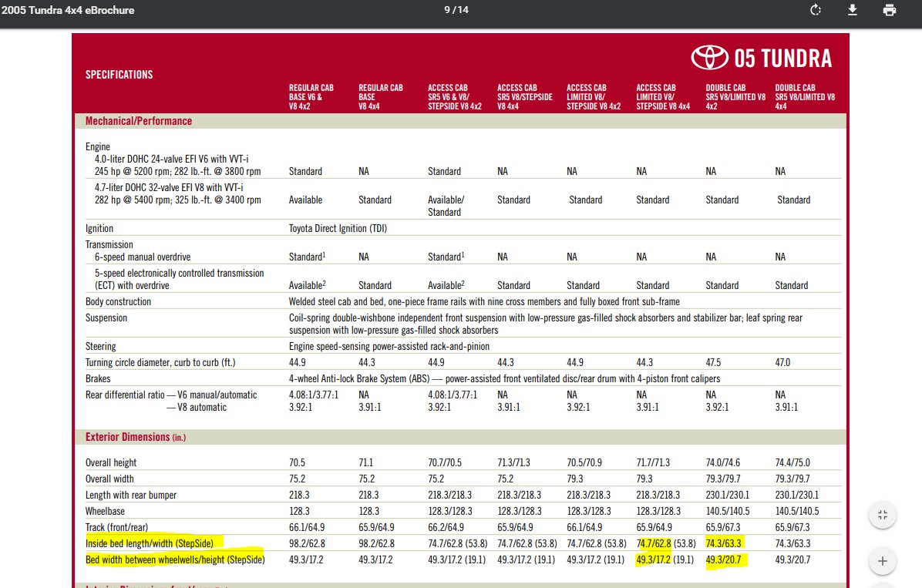The width and height of the screenshot is (922, 588).
Task: Zoom in with the plus button
Action: [x=883, y=561]
